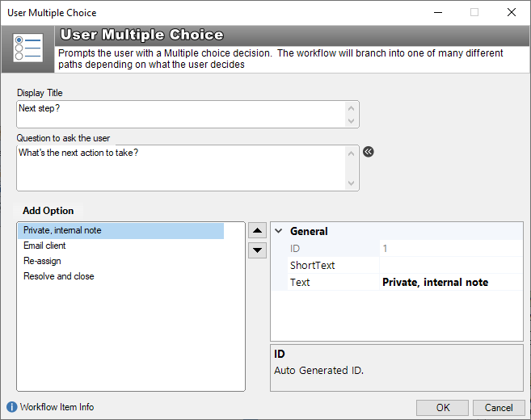This screenshot has height=420, width=531.
Task: Click question box scroll up arrow
Action: (x=352, y=153)
